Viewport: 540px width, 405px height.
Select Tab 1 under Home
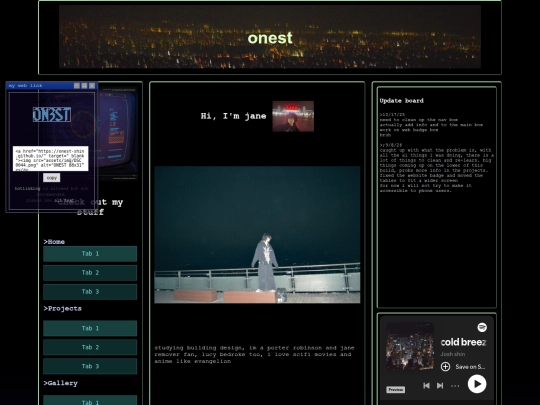pos(90,254)
